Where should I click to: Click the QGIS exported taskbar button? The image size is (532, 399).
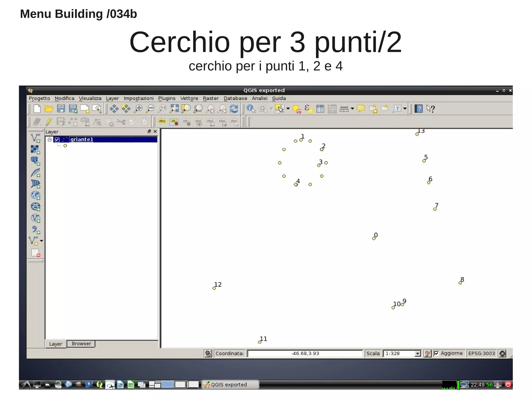(x=230, y=384)
